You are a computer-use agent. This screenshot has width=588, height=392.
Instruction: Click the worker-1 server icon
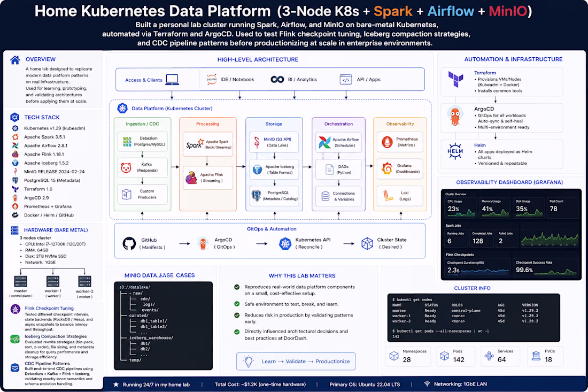pyautogui.click(x=53, y=281)
